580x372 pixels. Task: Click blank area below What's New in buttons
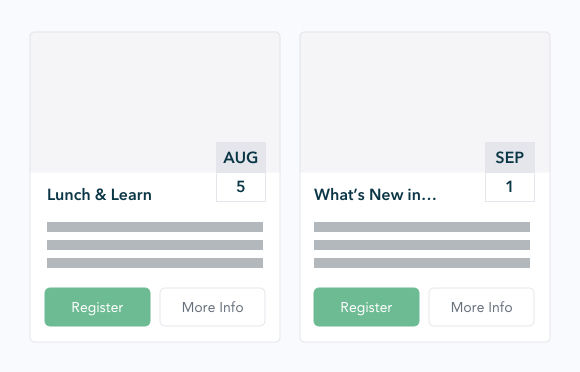tap(425, 334)
